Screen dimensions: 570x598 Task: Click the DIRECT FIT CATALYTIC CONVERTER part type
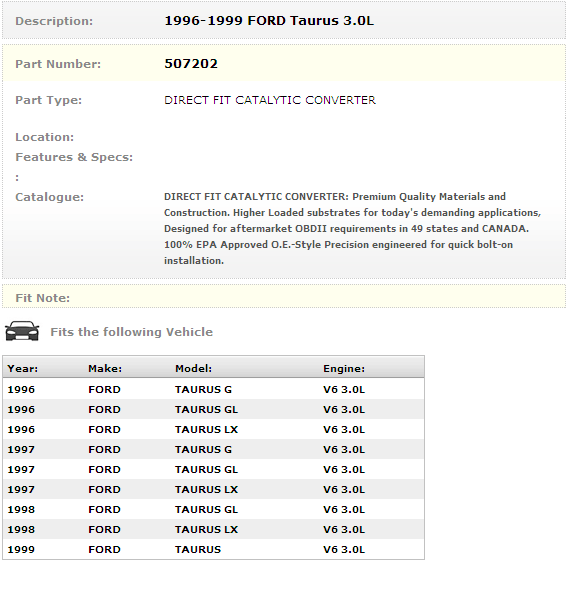270,100
